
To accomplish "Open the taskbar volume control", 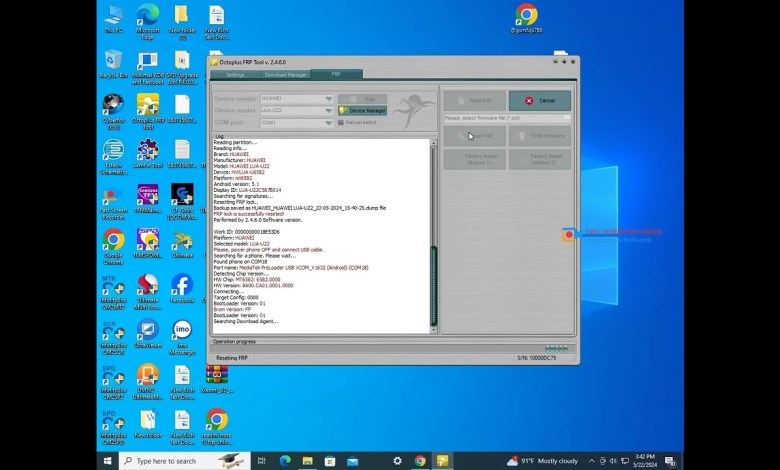I will click(613, 461).
